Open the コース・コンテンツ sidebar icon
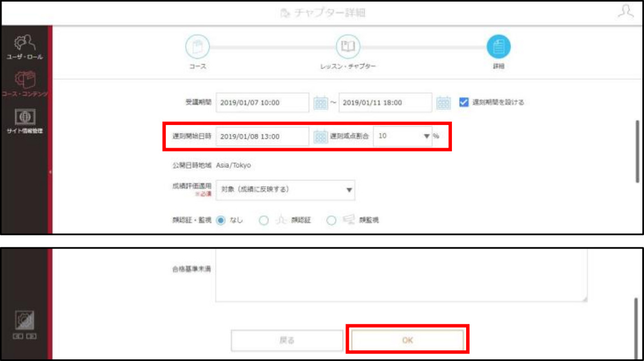 pyautogui.click(x=25, y=84)
